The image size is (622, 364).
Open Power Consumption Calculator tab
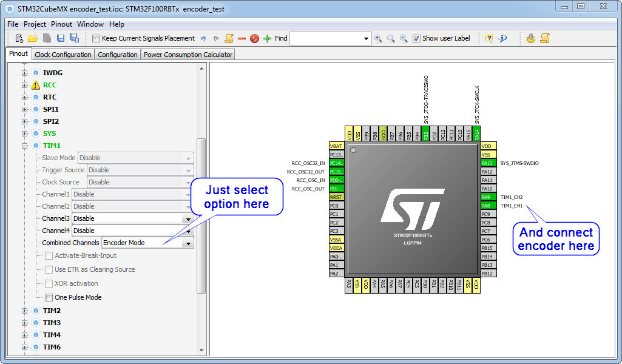coord(188,55)
